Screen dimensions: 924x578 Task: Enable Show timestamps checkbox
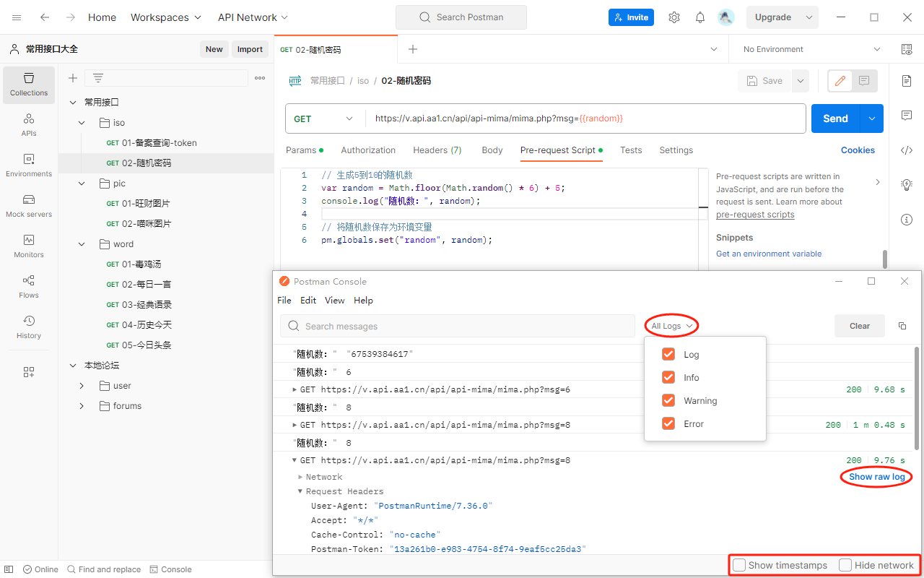tap(739, 565)
